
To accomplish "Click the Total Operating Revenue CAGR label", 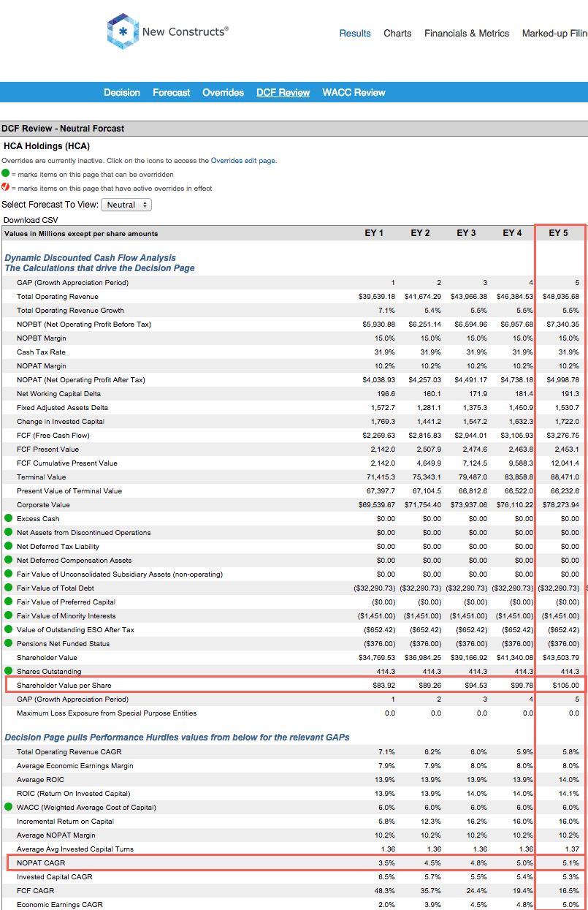I will click(69, 752).
